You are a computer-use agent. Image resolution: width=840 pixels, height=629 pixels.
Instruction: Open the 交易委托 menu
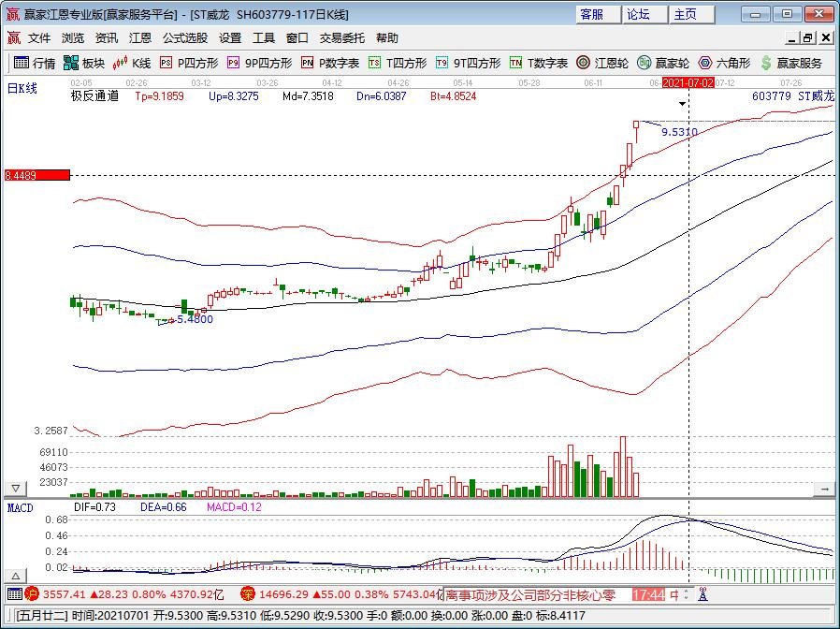342,38
